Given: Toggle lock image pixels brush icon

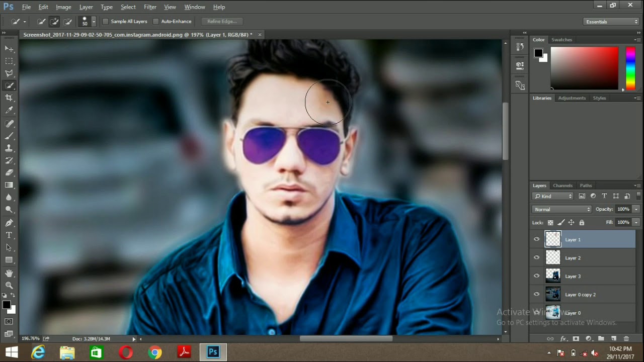Looking at the screenshot, I should (561, 222).
